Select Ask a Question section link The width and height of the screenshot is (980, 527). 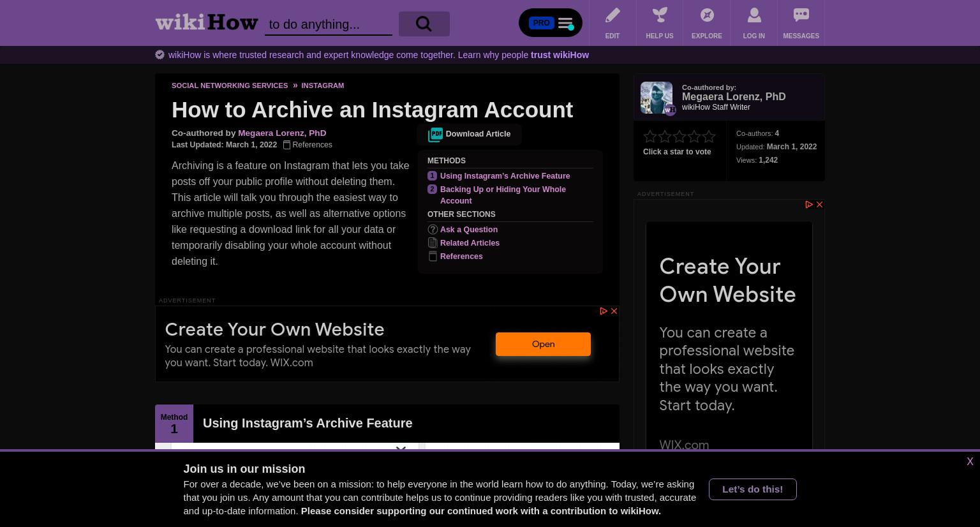(469, 230)
